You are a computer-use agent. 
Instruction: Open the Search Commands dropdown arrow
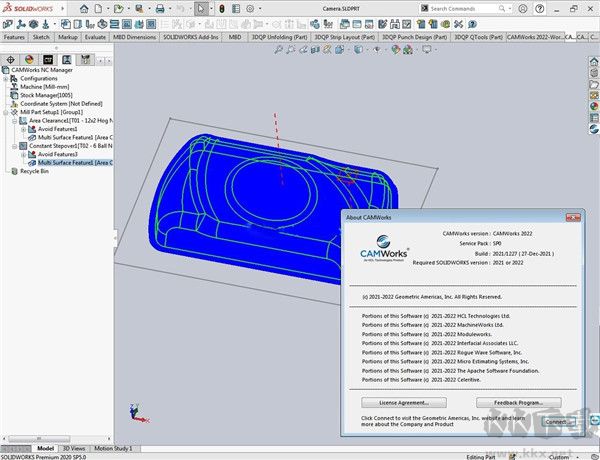[510, 8]
